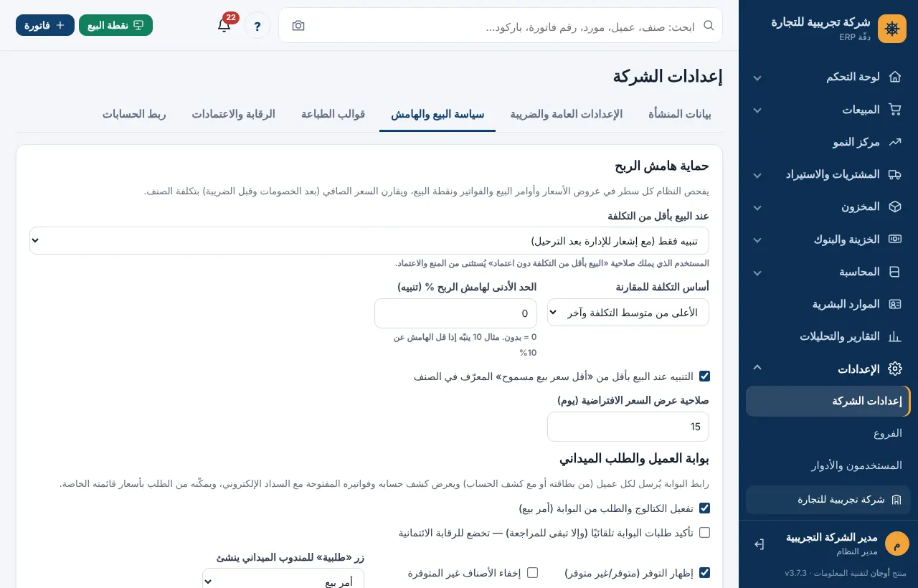Open زر طلبية للمندوب الميداني dropdown
Screen dimensions: 918x588
pos(283,579)
